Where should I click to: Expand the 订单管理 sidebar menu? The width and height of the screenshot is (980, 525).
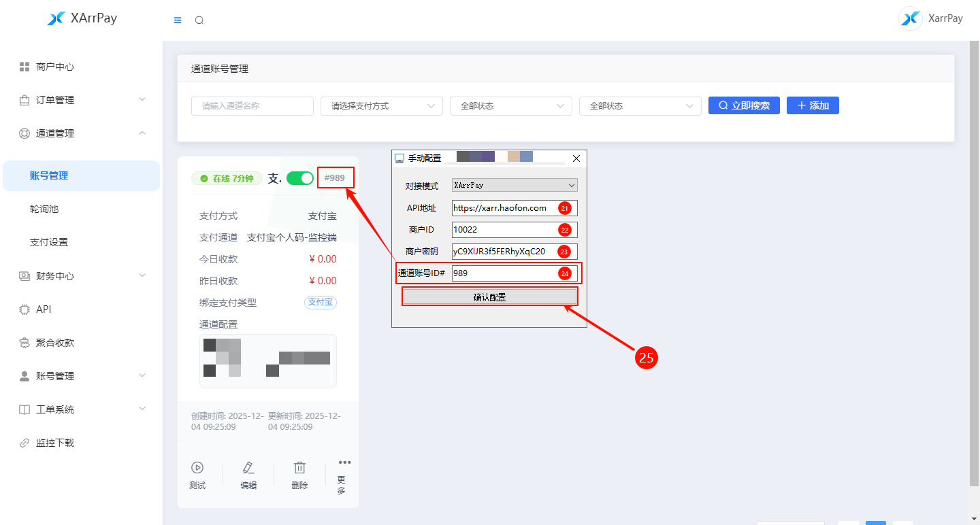tap(82, 100)
